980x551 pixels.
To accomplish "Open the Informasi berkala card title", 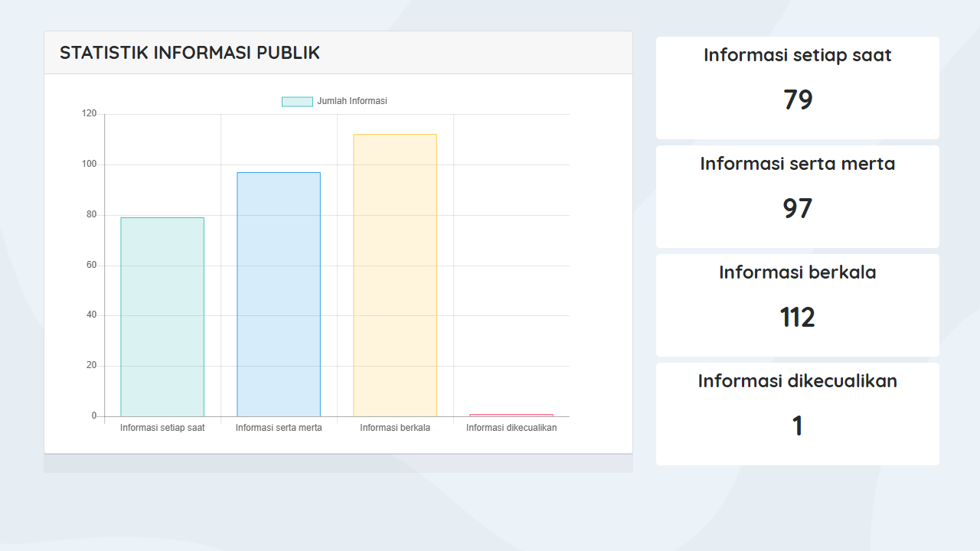I will coord(797,272).
